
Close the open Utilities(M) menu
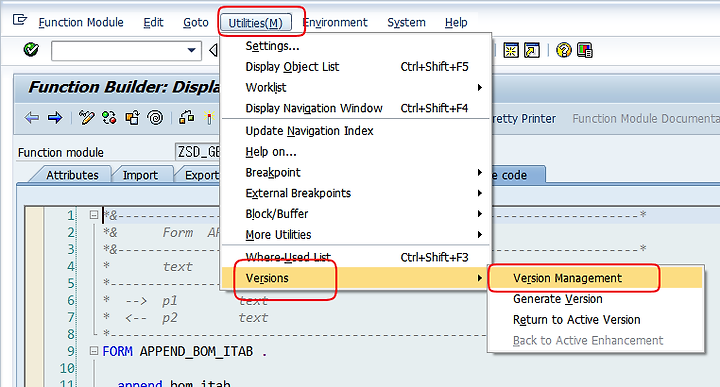256,23
